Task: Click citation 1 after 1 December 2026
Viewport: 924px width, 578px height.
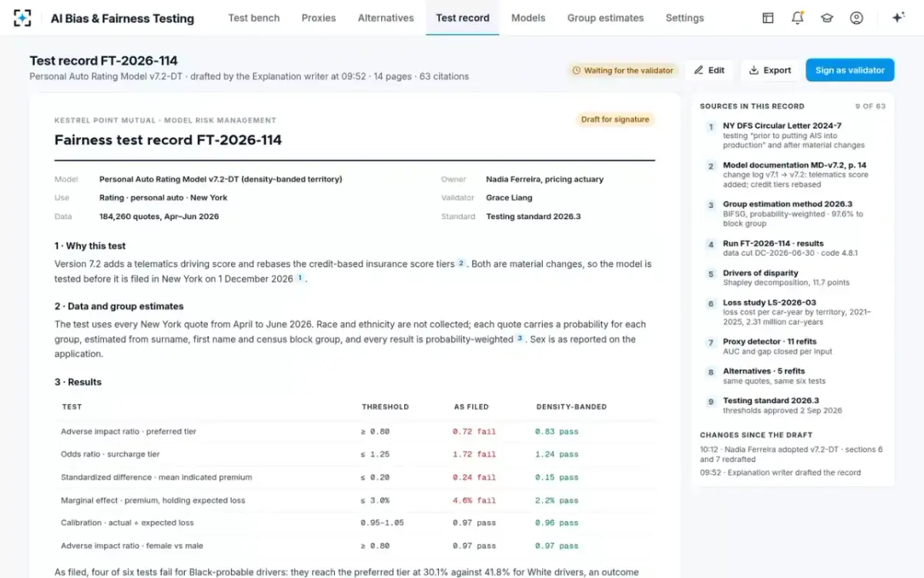Action: click(300, 279)
